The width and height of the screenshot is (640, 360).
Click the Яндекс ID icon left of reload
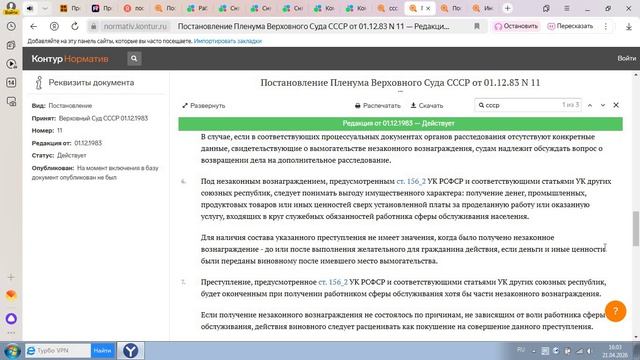click(54, 27)
